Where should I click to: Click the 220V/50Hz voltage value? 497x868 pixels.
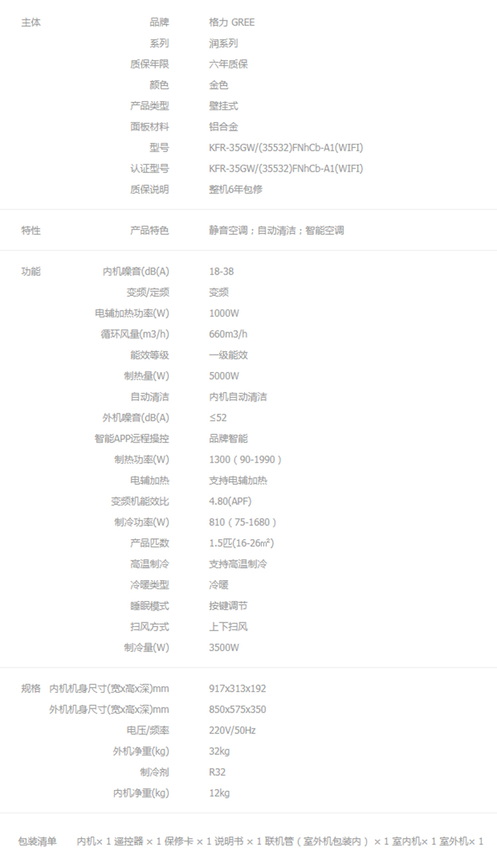[x=232, y=731]
